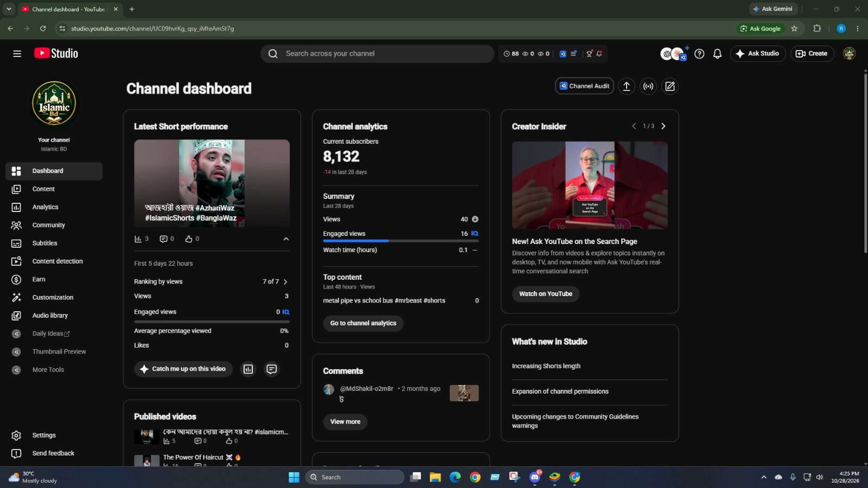Click the Search across your channel field
The width and height of the screenshot is (868, 488).
[x=378, y=54]
